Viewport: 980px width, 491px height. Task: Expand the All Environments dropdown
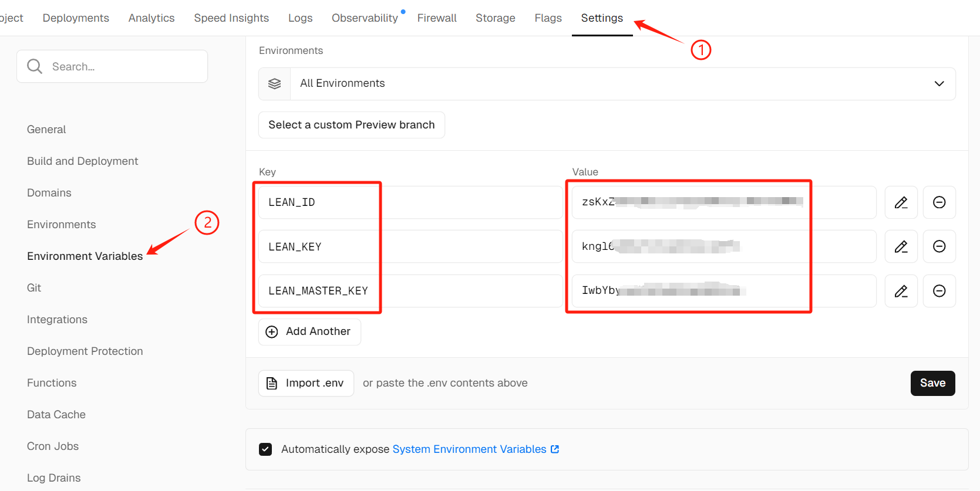(x=606, y=84)
